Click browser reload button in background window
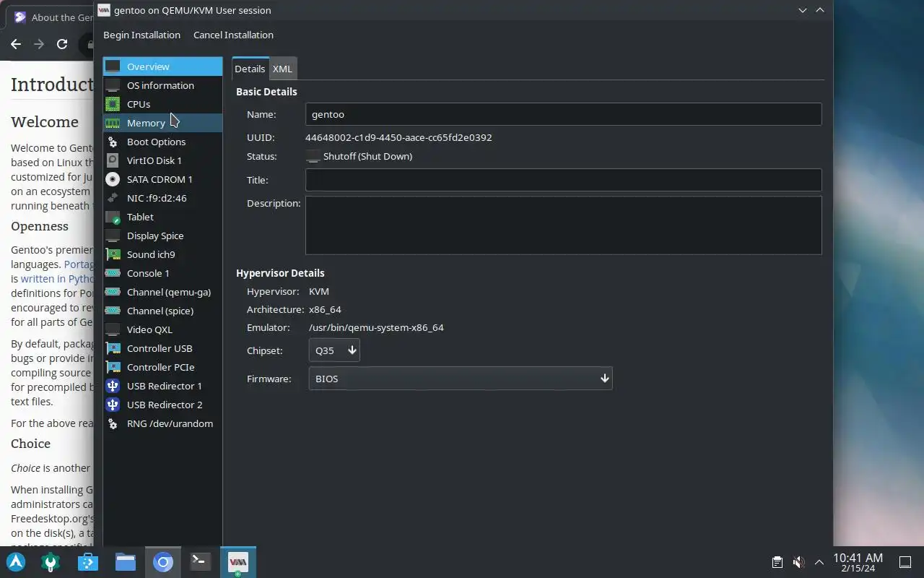This screenshot has width=924, height=578. (62, 44)
